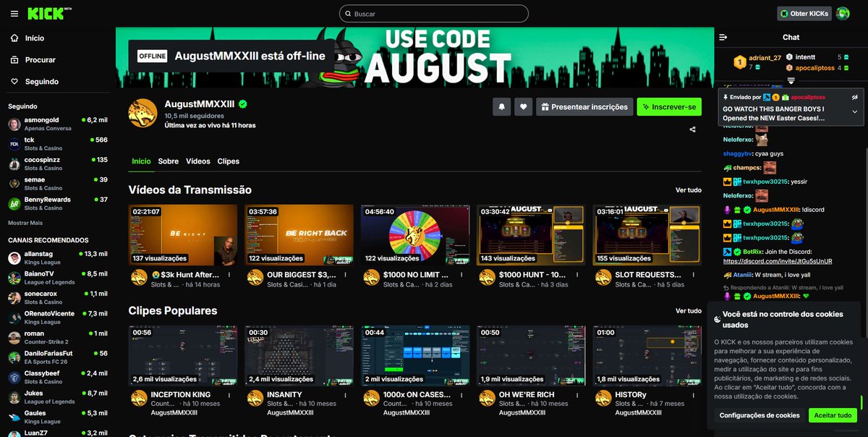The width and height of the screenshot is (868, 437).
Task: Expand the pinned message with the chevron
Action: [854, 112]
